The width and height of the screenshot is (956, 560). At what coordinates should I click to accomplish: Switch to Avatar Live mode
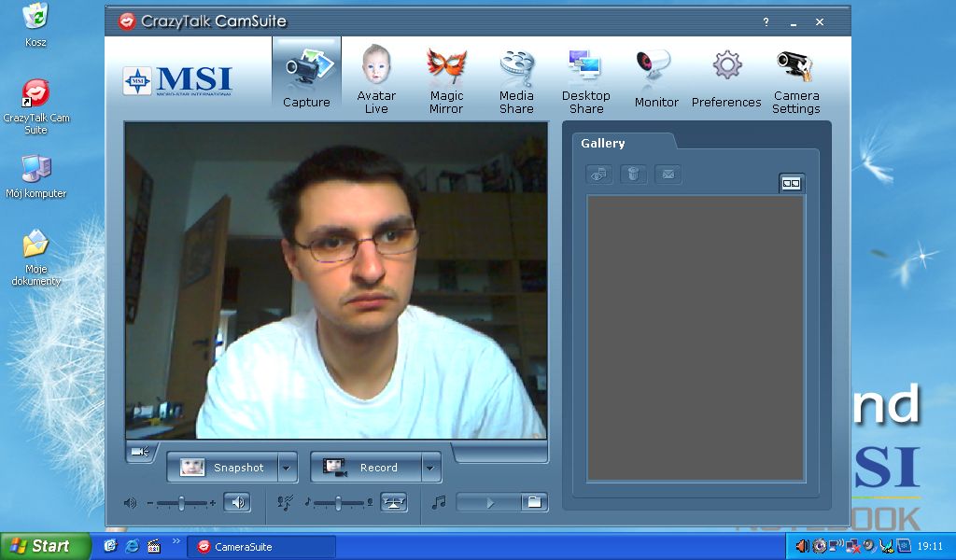376,78
